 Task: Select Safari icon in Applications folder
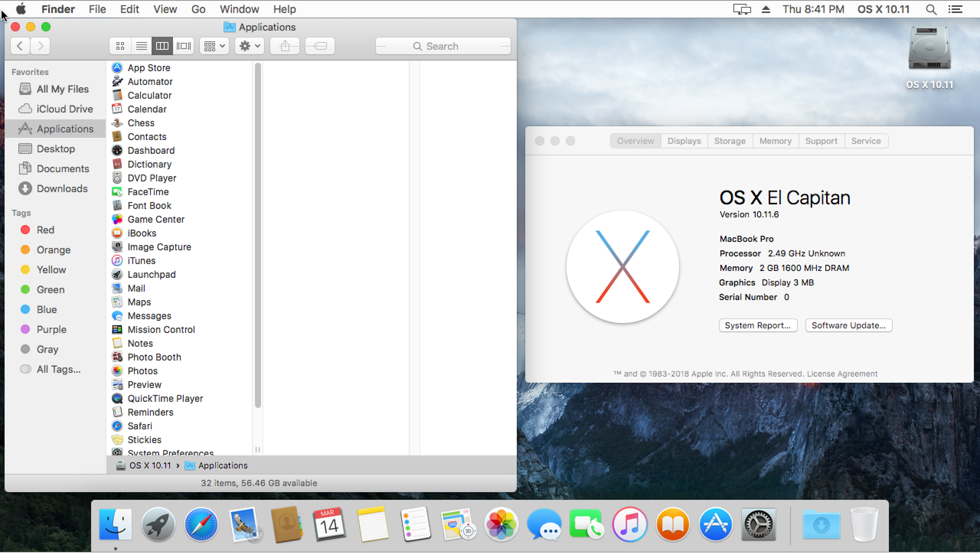click(x=118, y=426)
